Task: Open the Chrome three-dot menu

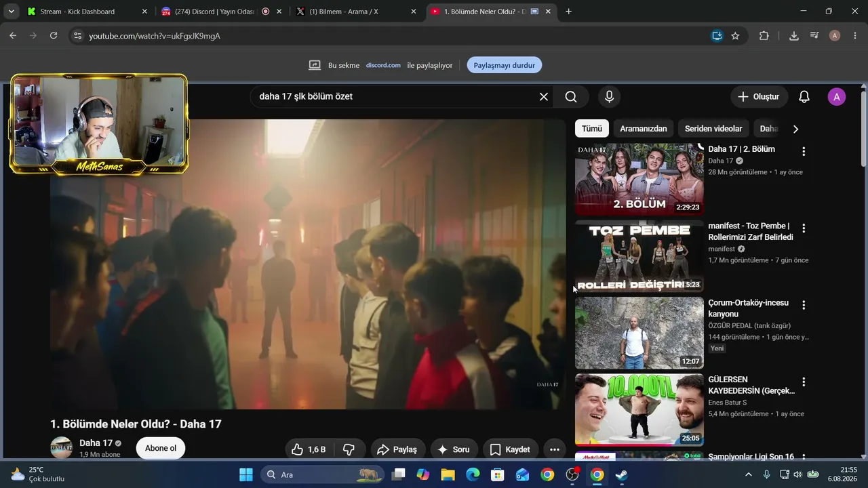Action: pyautogui.click(x=854, y=36)
